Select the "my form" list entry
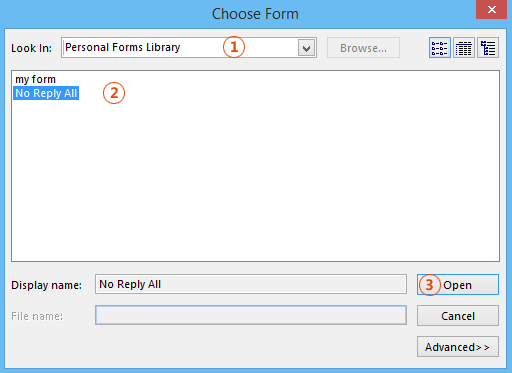 point(35,79)
